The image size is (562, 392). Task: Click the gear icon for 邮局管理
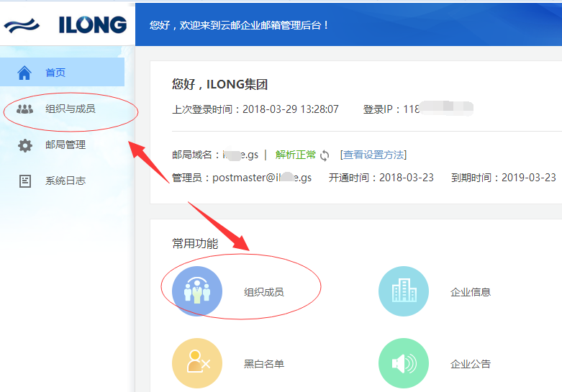24,145
